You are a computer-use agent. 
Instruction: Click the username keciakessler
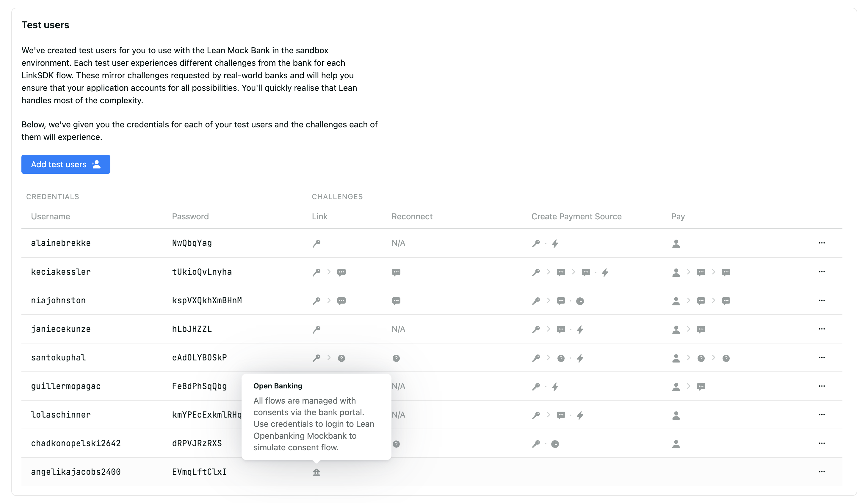pyautogui.click(x=61, y=272)
